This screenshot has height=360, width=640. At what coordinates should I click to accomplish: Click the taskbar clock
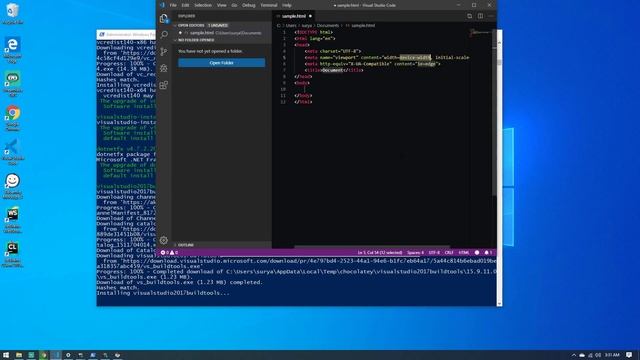[612, 355]
